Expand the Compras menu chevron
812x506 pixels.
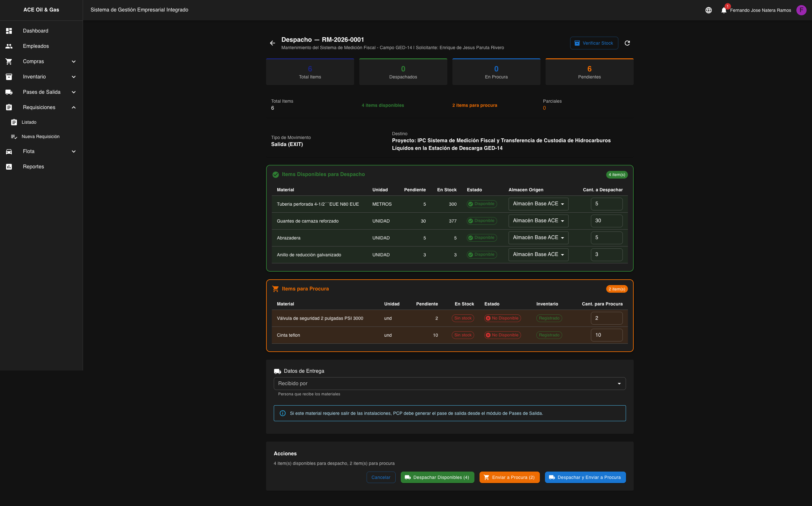(x=74, y=62)
